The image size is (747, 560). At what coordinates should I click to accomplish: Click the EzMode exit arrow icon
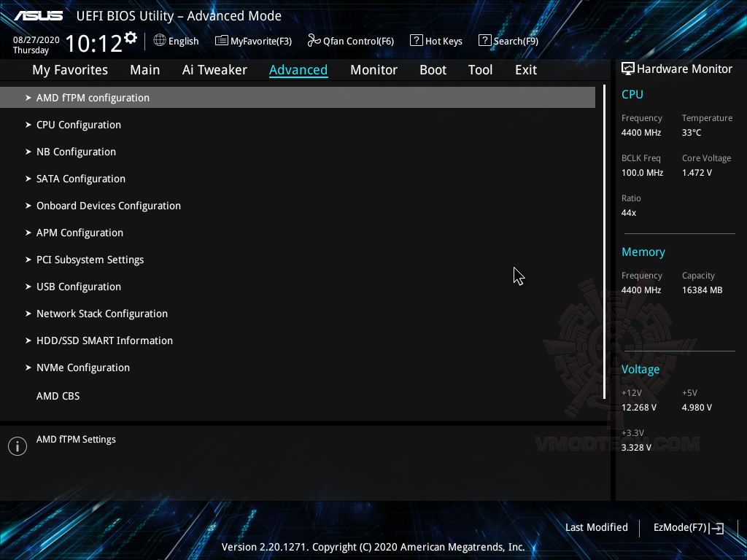click(716, 528)
